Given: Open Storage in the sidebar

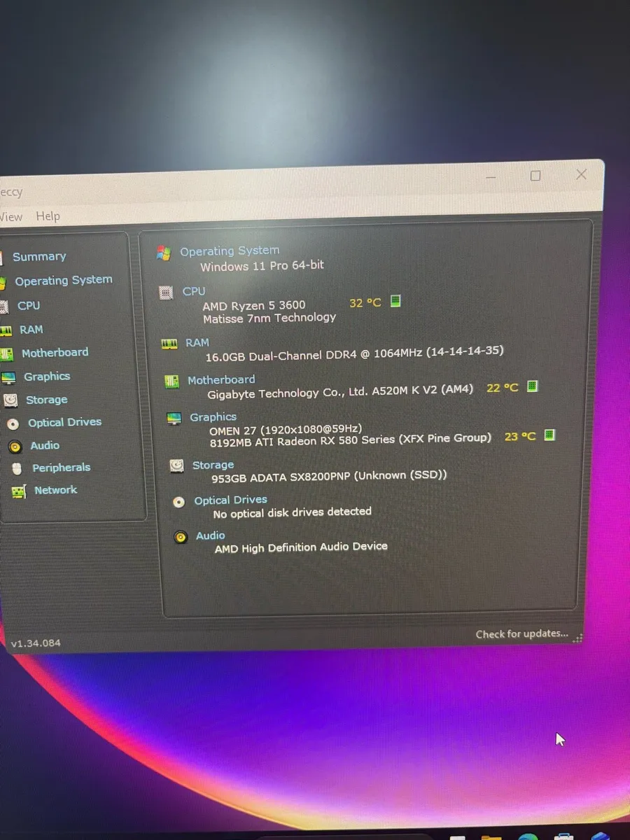Looking at the screenshot, I should (x=46, y=400).
